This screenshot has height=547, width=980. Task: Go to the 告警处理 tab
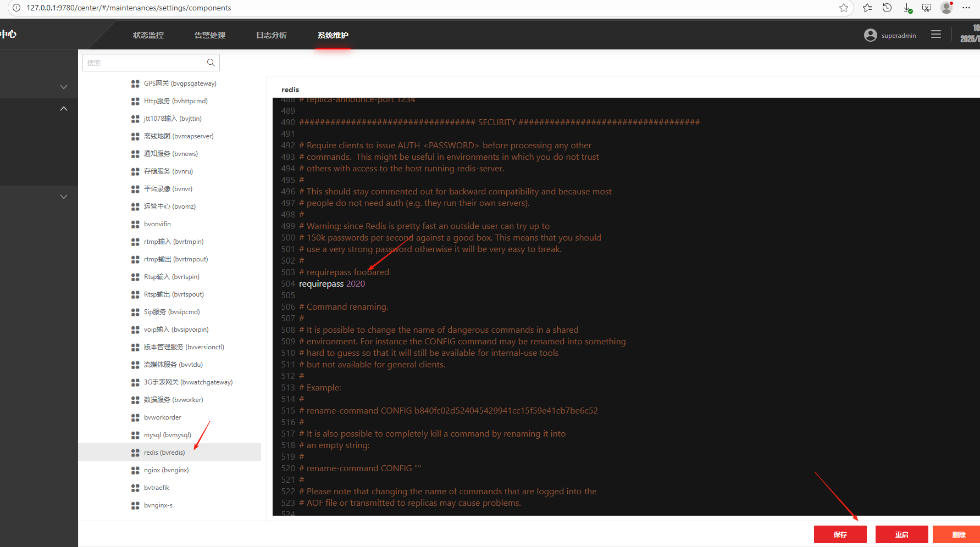click(x=210, y=35)
